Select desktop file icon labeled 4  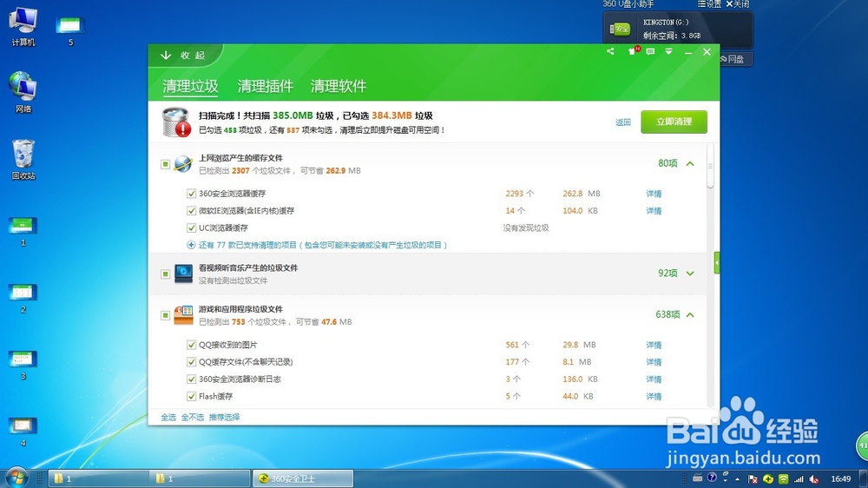click(23, 432)
